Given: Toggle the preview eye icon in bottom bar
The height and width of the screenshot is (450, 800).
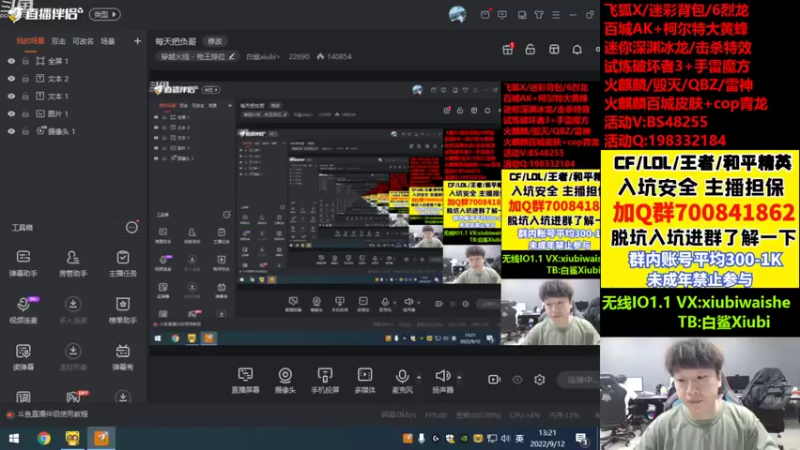Looking at the screenshot, I should (x=517, y=380).
